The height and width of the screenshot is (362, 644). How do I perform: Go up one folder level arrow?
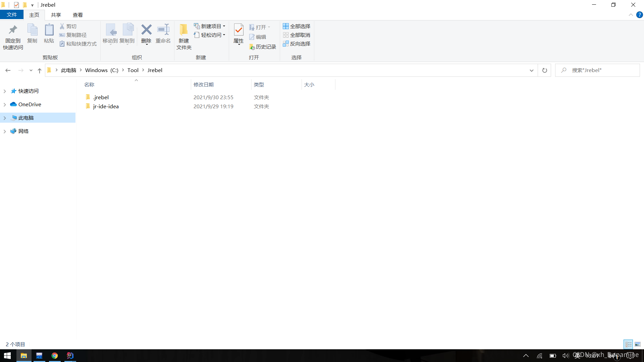tap(40, 70)
